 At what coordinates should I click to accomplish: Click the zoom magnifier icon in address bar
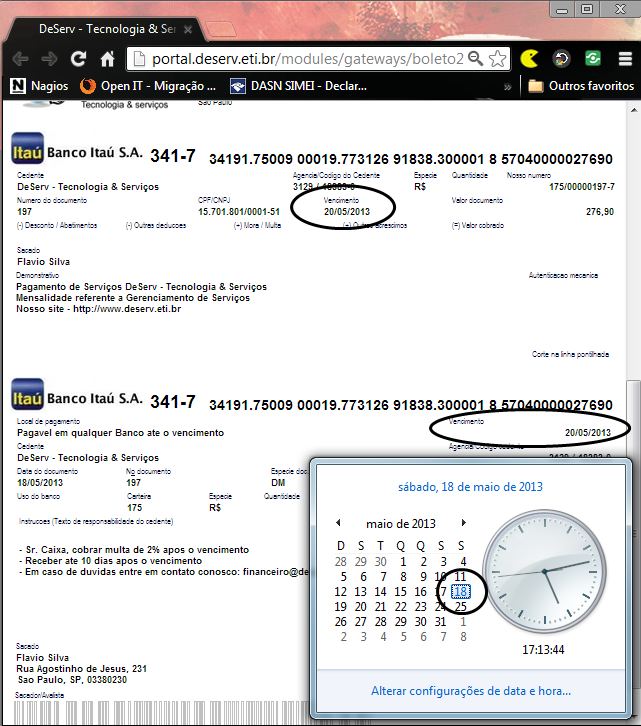click(x=475, y=59)
